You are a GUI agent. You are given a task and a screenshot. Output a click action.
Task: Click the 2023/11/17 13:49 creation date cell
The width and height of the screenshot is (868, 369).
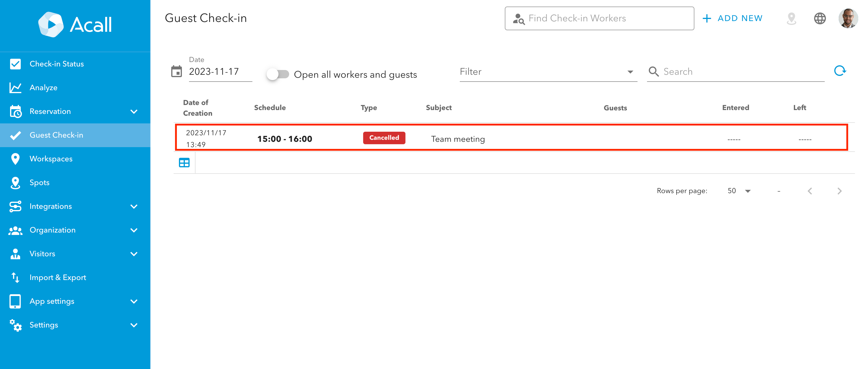(206, 138)
